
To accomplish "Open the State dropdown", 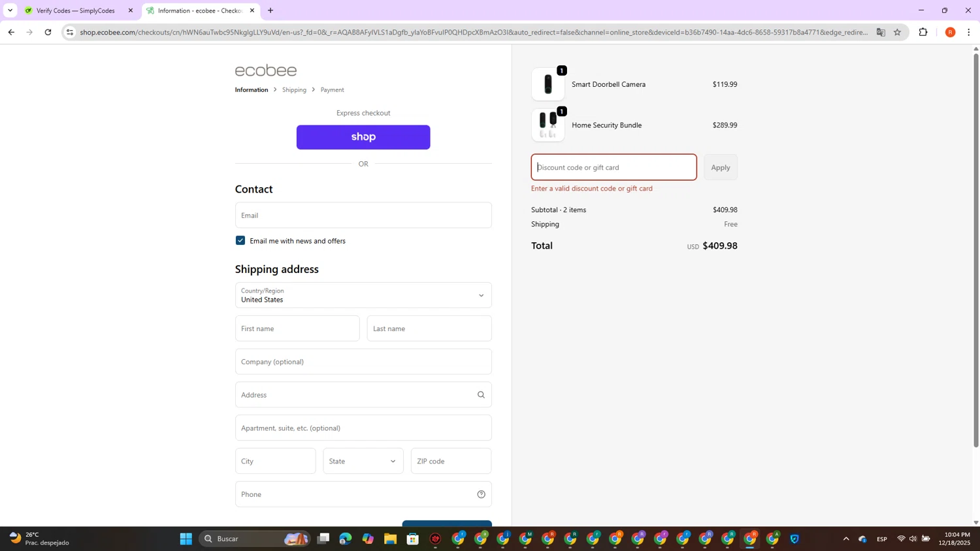I will tap(363, 461).
